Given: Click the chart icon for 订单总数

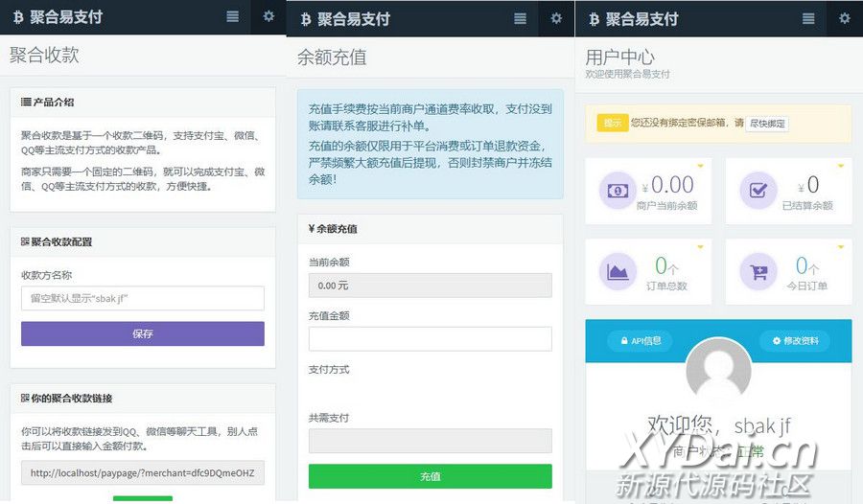Looking at the screenshot, I should 618,271.
